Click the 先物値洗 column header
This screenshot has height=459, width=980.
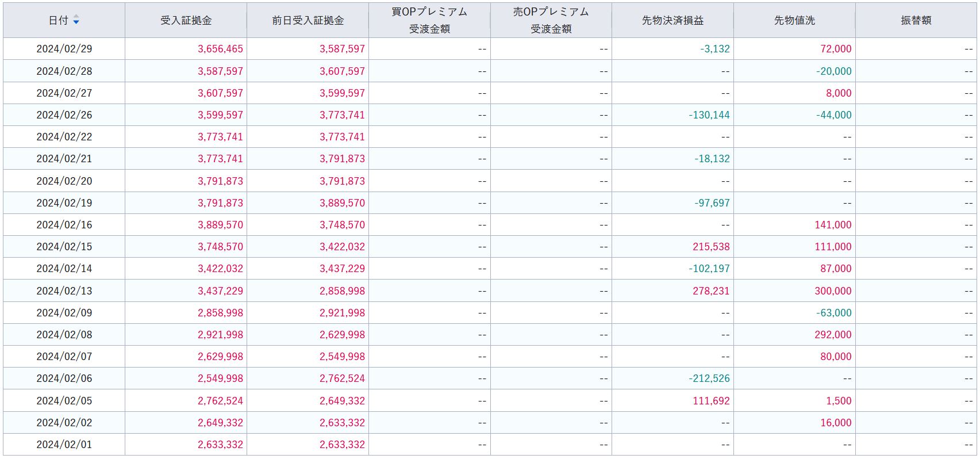(794, 21)
